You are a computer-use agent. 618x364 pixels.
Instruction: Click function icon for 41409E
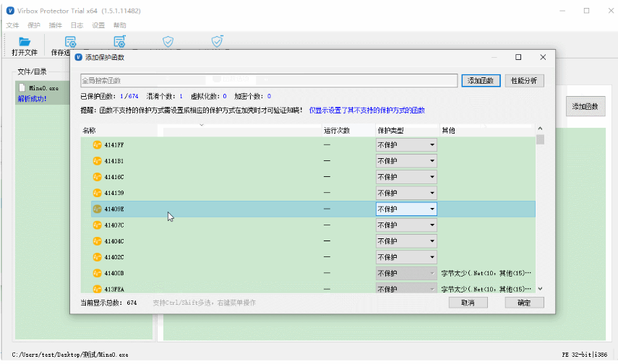point(98,209)
